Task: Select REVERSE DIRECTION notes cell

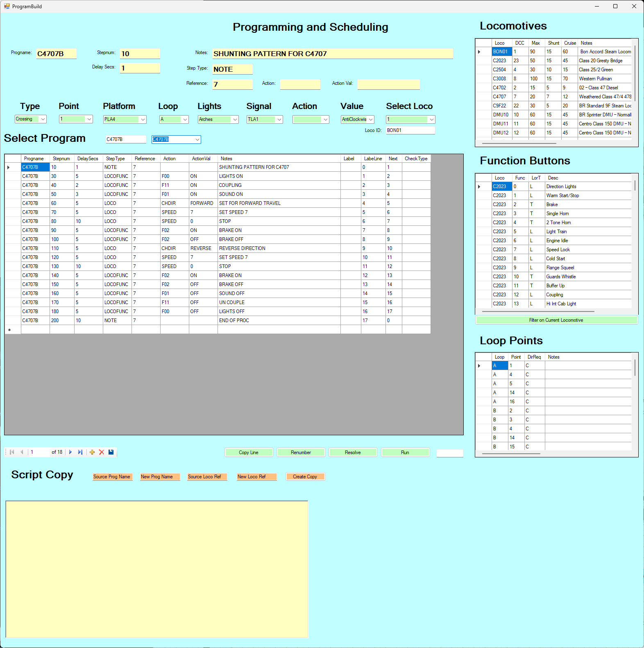Action: (x=279, y=248)
